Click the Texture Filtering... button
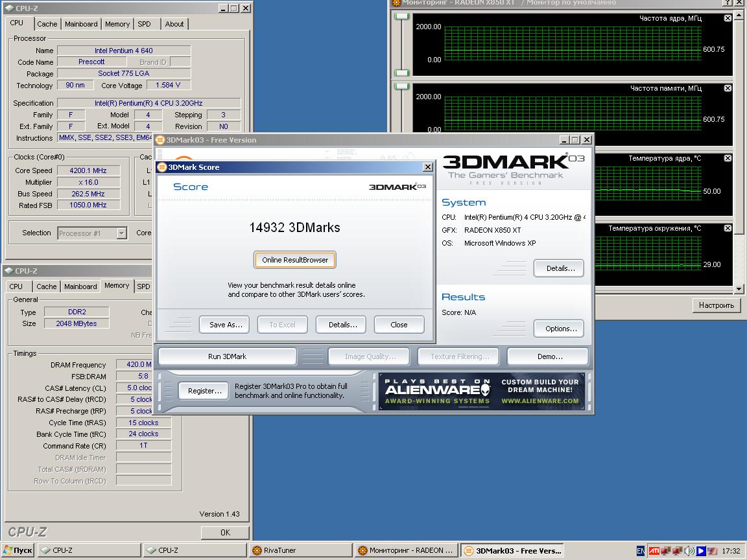This screenshot has width=747, height=560. click(459, 356)
